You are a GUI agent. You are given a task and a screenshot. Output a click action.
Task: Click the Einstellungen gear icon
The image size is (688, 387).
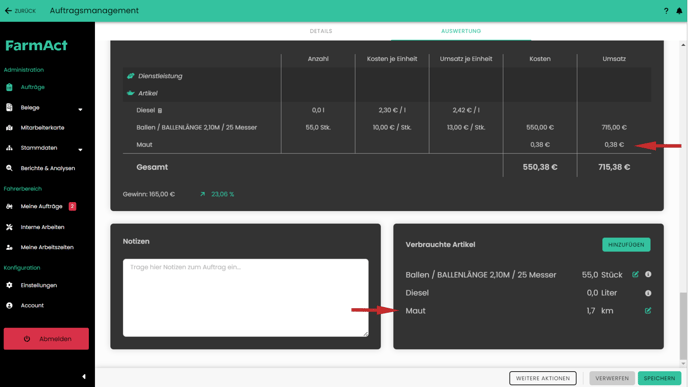click(9, 285)
